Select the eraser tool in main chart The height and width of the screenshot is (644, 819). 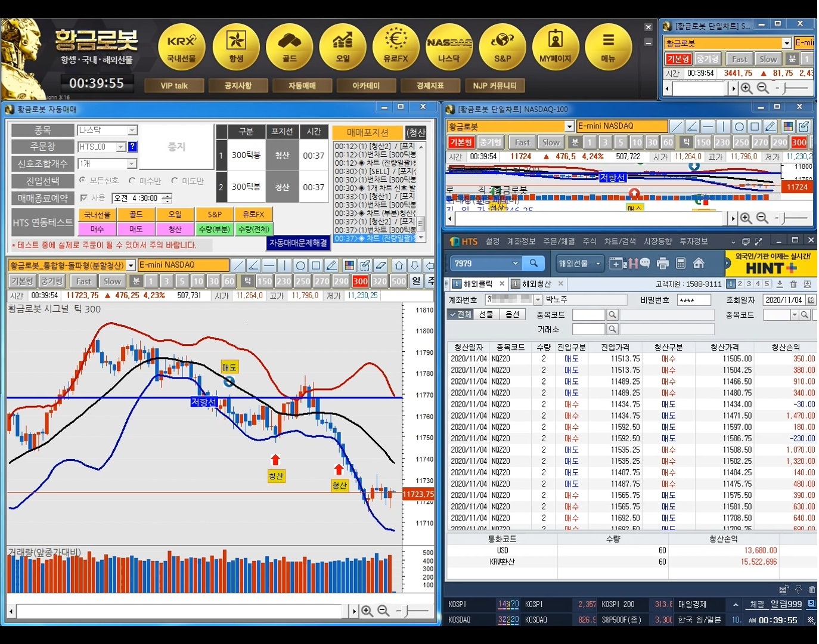381,265
